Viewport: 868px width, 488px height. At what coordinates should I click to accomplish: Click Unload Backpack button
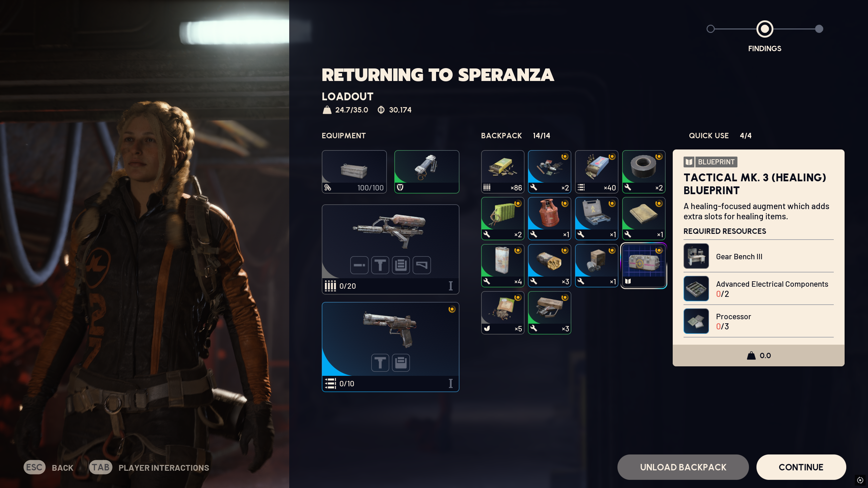[683, 467]
